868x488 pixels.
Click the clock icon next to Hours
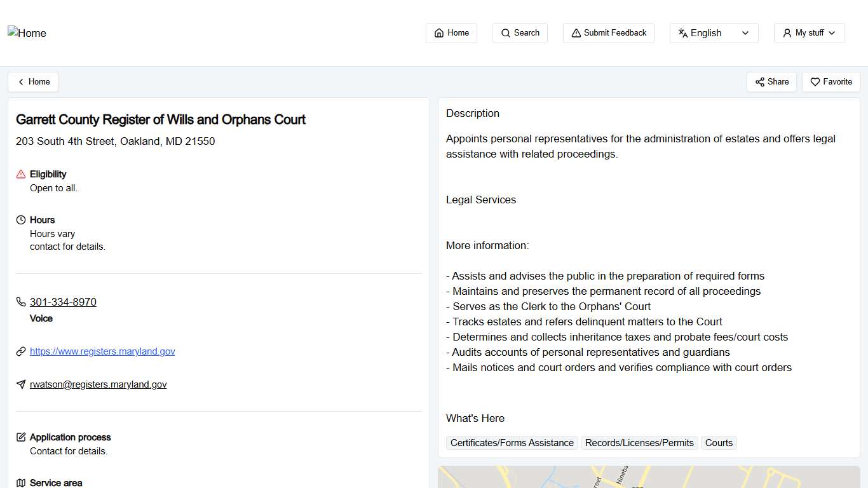(20, 219)
